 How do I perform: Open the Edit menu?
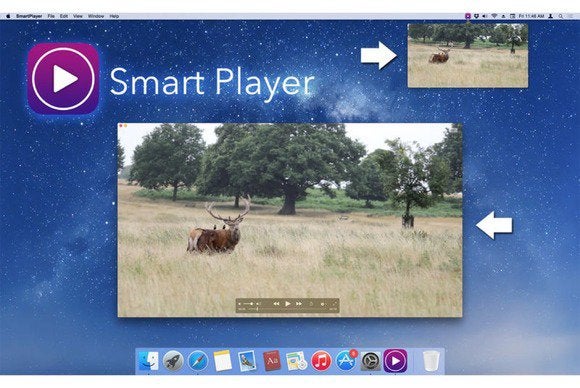pos(64,16)
